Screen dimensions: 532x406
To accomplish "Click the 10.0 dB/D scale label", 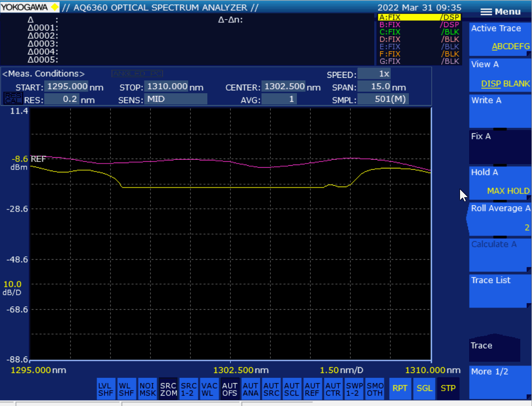I will (13, 288).
